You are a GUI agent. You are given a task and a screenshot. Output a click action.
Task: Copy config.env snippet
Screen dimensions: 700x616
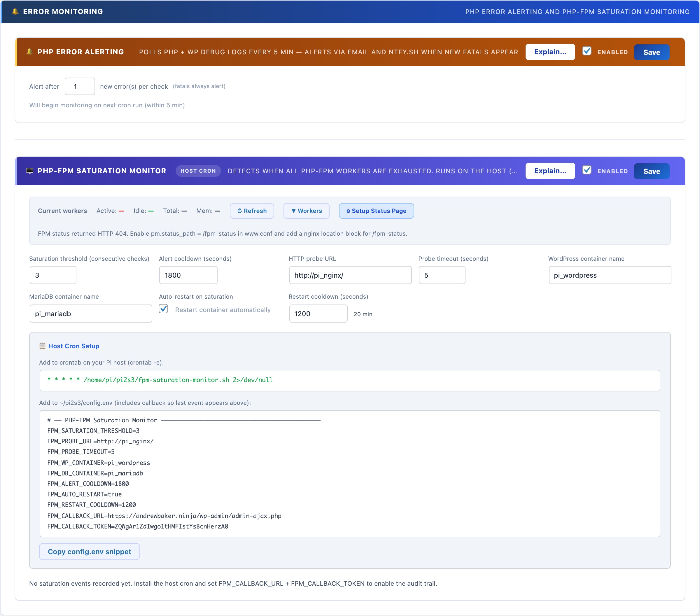tap(89, 551)
